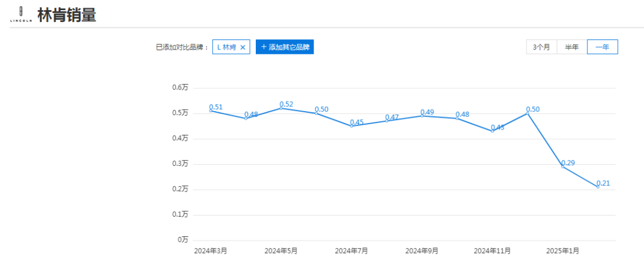Click the 2024年7月 axis label
The height and width of the screenshot is (277, 644).
(352, 251)
